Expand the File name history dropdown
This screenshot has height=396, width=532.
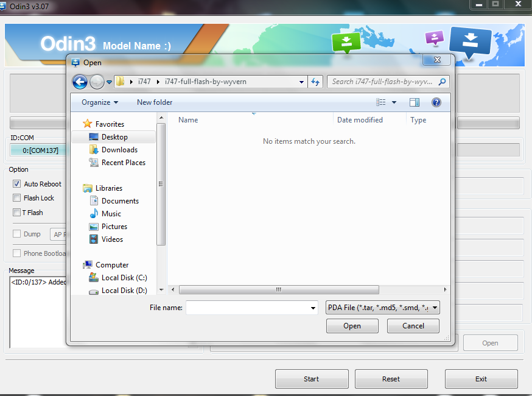pyautogui.click(x=313, y=308)
